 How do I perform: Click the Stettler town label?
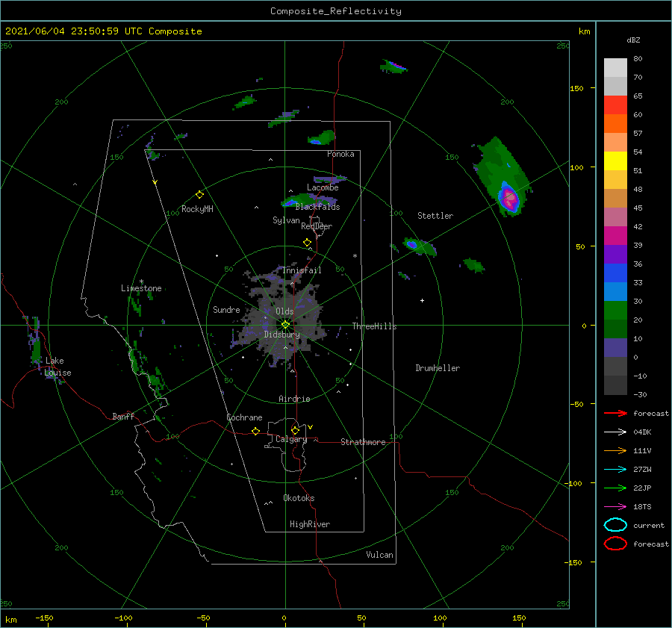[435, 216]
